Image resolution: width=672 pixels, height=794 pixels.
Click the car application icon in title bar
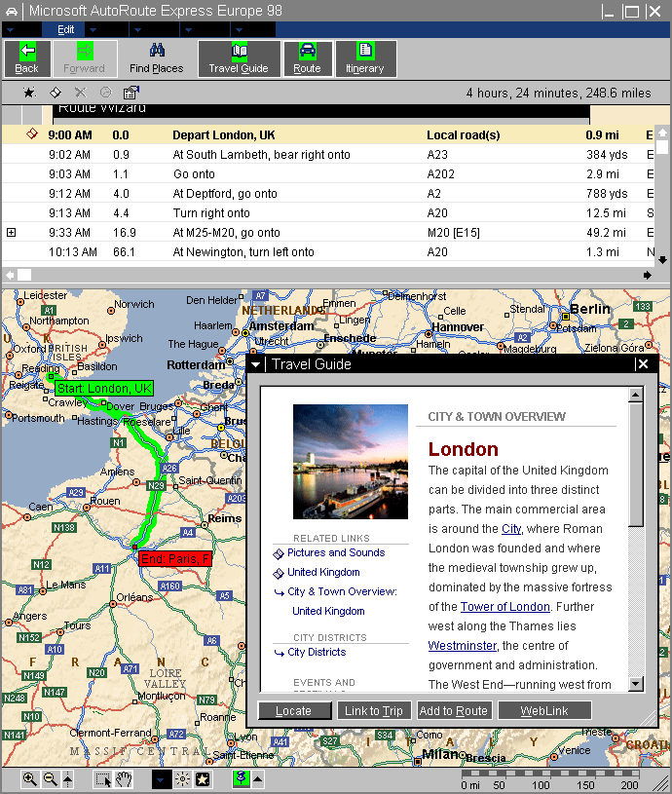(x=11, y=11)
